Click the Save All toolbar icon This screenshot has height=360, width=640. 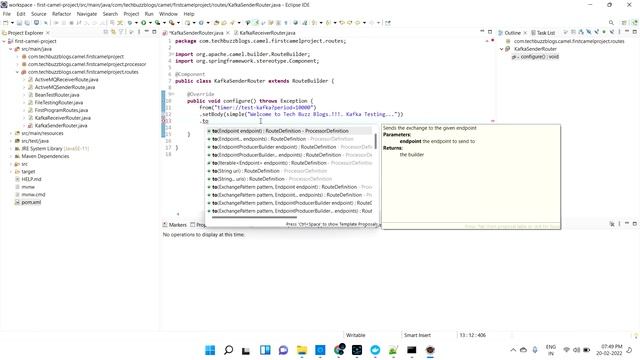click(x=27, y=23)
